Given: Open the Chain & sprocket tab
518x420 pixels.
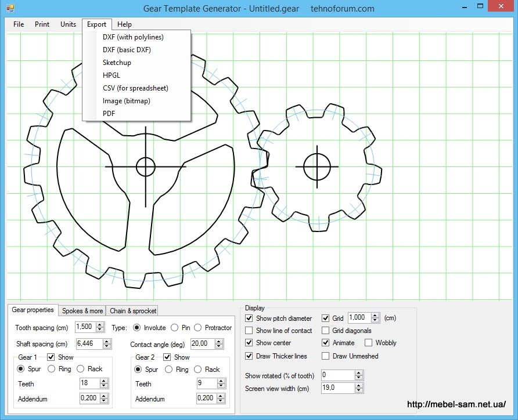Looking at the screenshot, I should click(x=133, y=311).
